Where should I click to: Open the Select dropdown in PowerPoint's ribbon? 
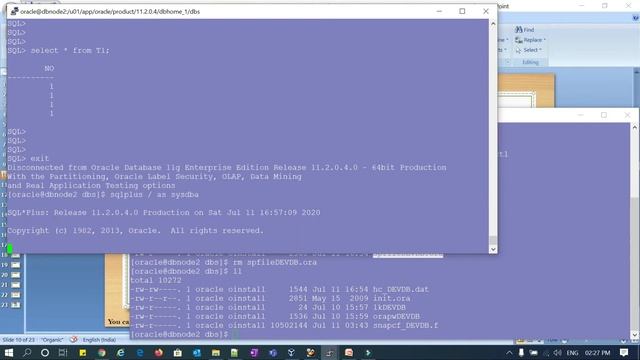pyautogui.click(x=529, y=50)
